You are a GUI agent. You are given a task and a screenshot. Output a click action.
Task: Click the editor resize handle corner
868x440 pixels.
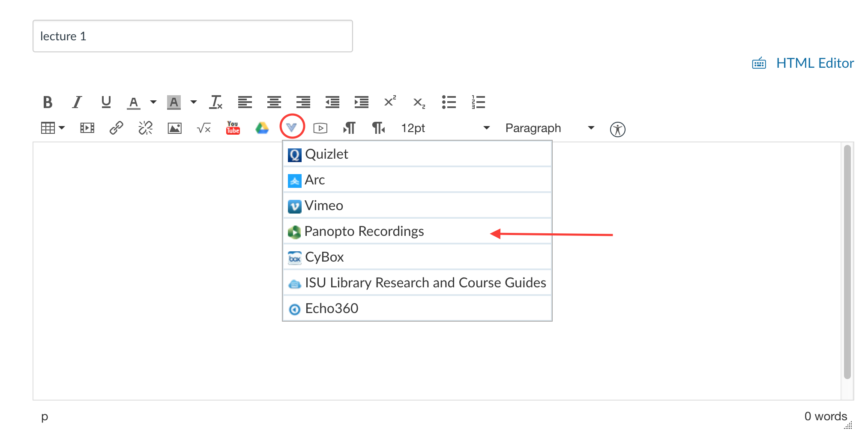(x=848, y=425)
